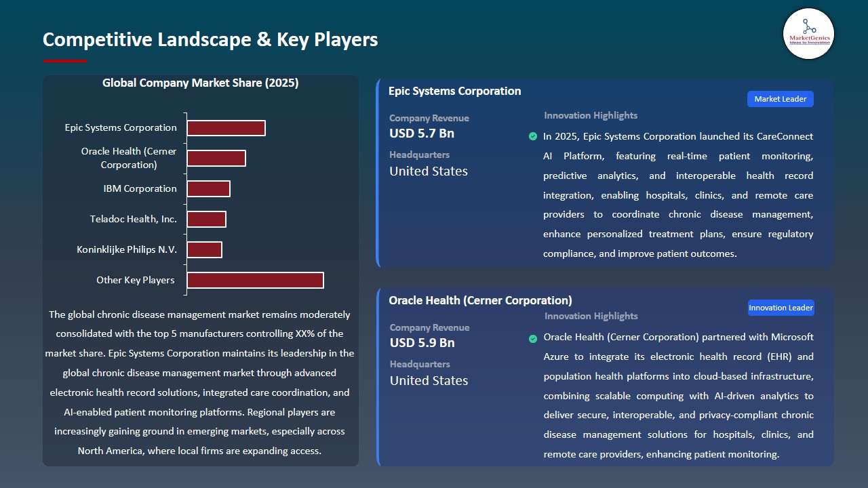The height and width of the screenshot is (488, 868).
Task: Click the Teladoc Health bar in the chart
Action: pyautogui.click(x=207, y=219)
